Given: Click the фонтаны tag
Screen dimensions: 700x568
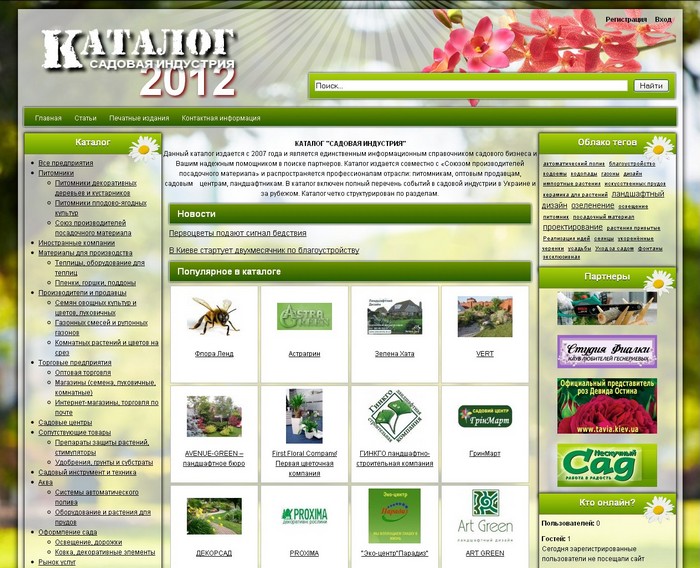Looking at the screenshot, I should [650, 248].
